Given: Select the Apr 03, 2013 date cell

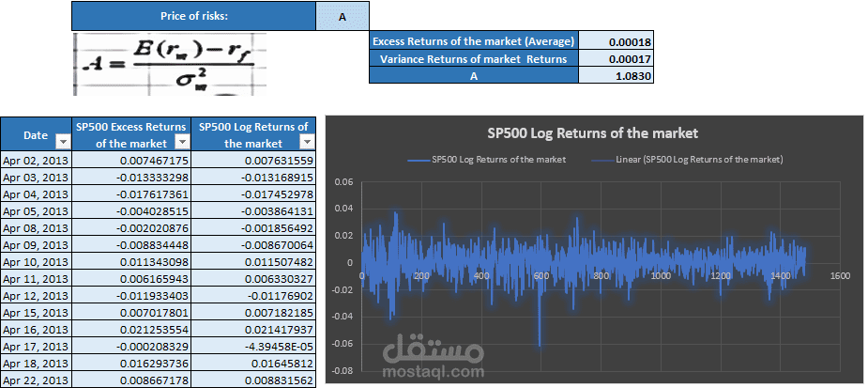Looking at the screenshot, I should point(36,178).
